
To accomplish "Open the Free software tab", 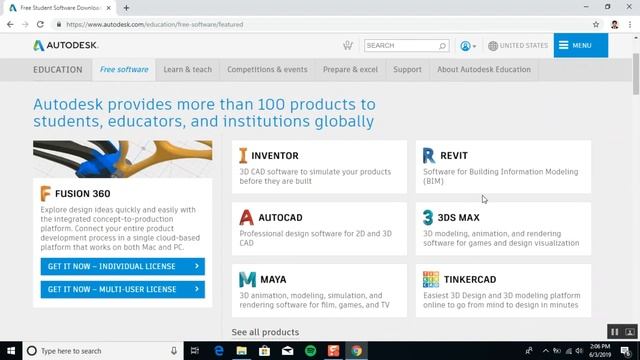I will coord(124,69).
